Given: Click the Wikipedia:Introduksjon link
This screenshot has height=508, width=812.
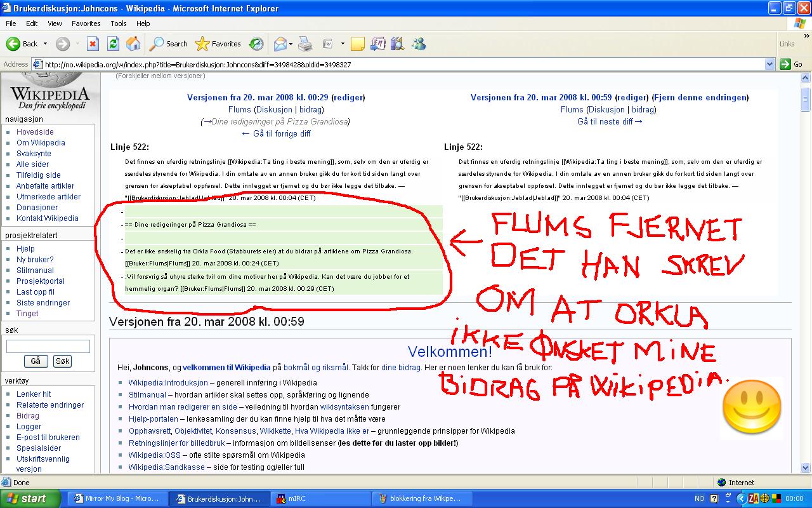Looking at the screenshot, I should point(168,383).
